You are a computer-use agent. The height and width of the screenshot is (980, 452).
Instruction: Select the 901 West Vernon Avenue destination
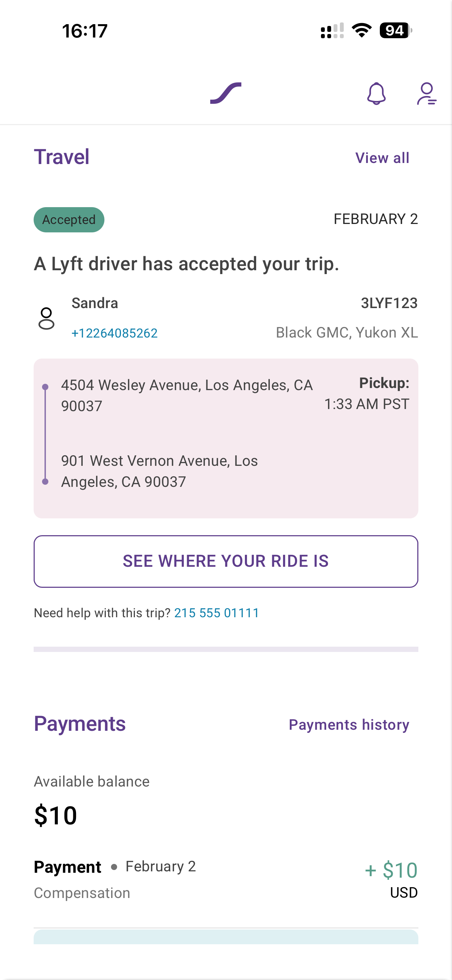[159, 471]
